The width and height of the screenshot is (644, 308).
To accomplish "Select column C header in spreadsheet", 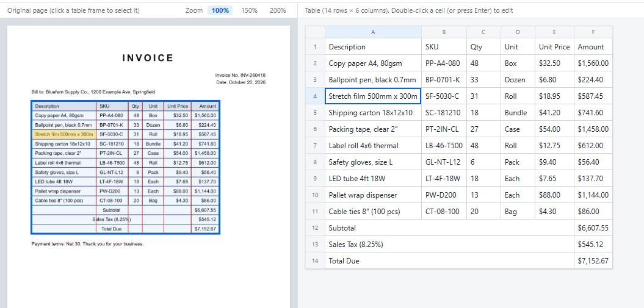I will 483,32.
